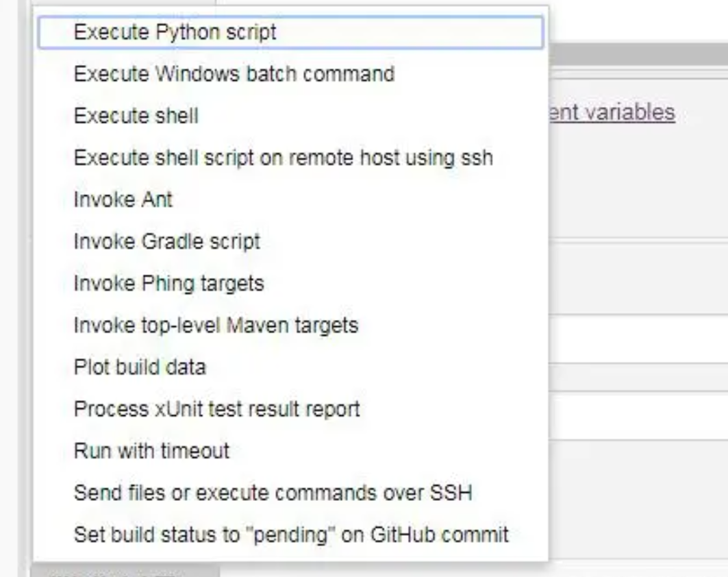Choose Process xUnit test result report

216,409
